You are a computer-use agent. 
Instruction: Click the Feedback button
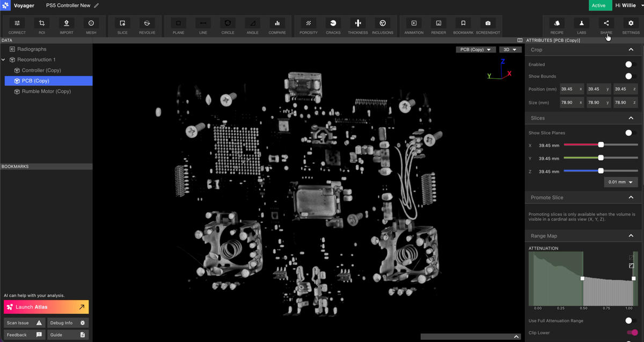tap(24, 334)
